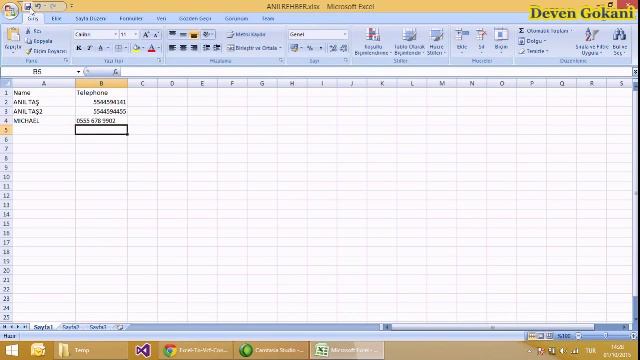The height and width of the screenshot is (360, 640).
Task: Decrease cell indent
Action: tap(207, 48)
